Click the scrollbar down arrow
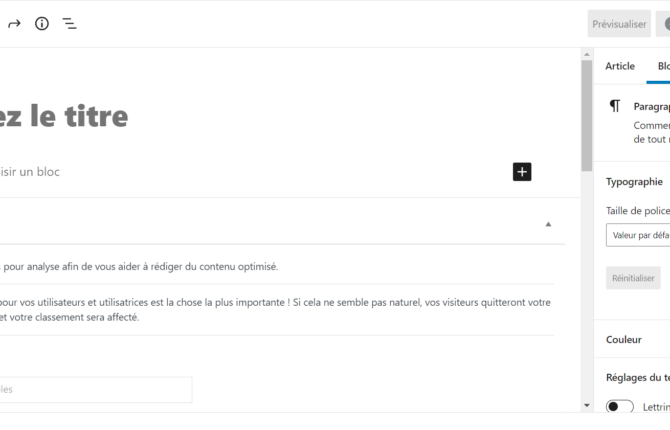This screenshot has height=430, width=670. tap(587, 405)
